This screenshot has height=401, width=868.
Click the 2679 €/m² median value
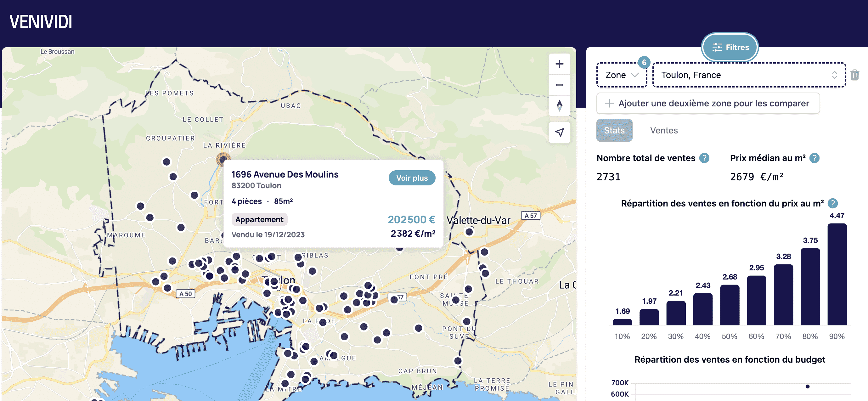coord(757,177)
